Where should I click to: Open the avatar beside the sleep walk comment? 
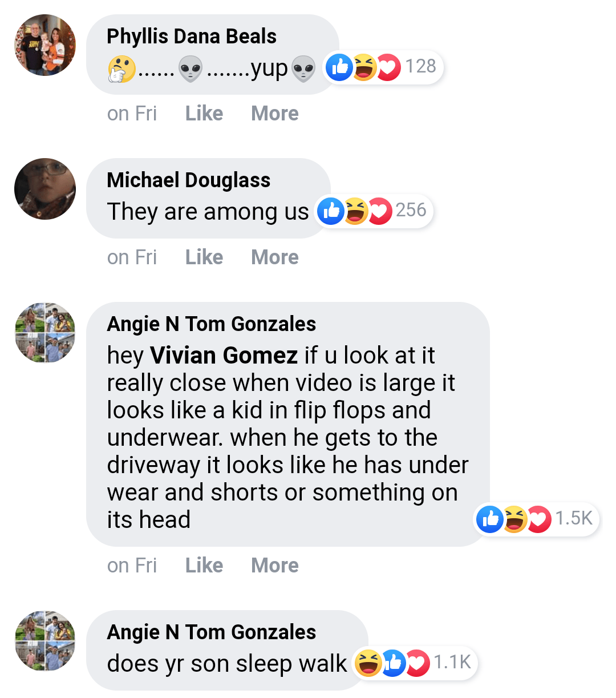point(45,640)
